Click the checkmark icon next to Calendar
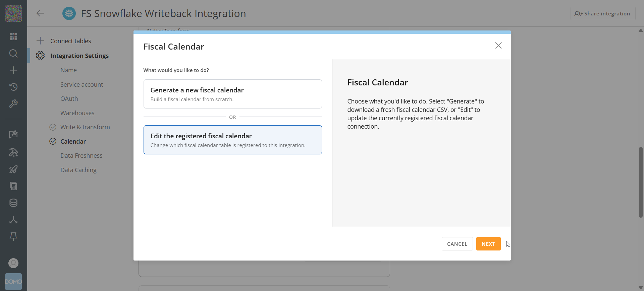 (53, 141)
